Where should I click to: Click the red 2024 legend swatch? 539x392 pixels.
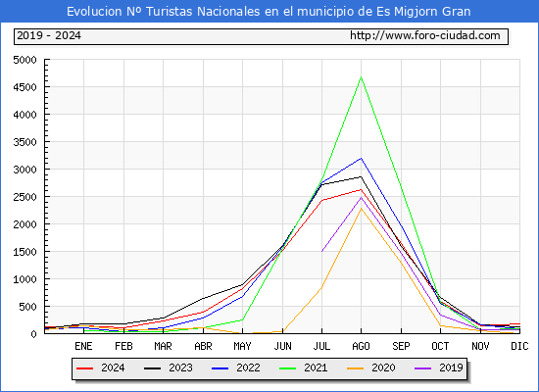coord(84,368)
